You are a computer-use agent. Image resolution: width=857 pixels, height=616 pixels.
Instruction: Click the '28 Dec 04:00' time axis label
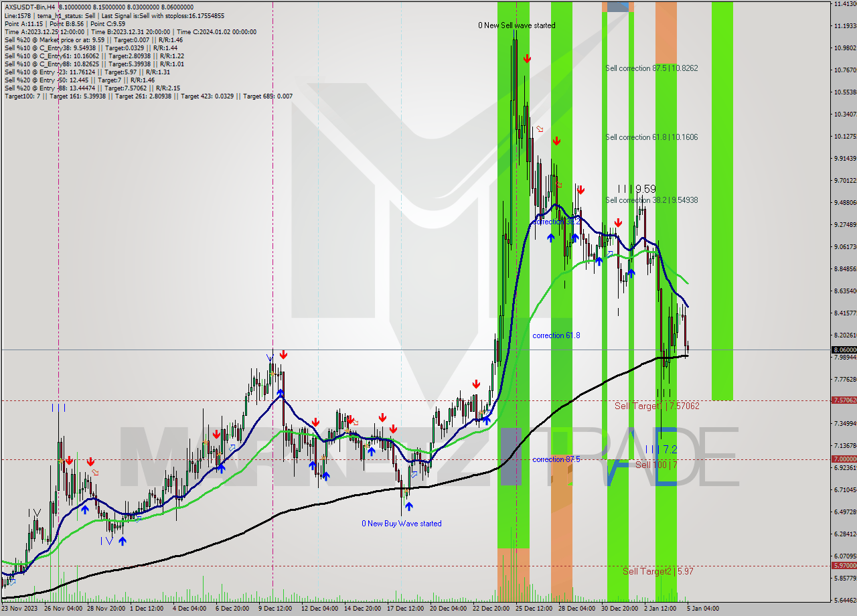pyautogui.click(x=577, y=609)
